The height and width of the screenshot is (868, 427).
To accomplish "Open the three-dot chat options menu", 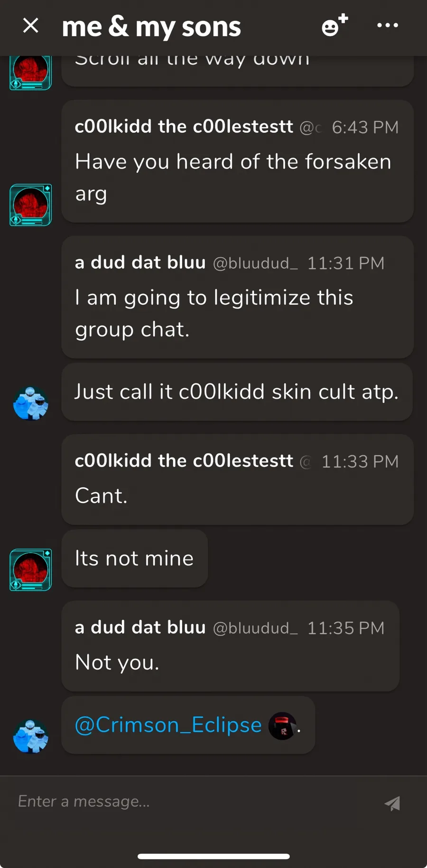I will coord(388,25).
